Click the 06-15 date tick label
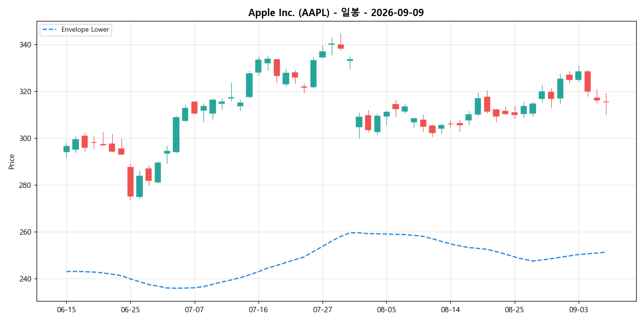Image resolution: width=644 pixels, height=322 pixels. coord(66,310)
